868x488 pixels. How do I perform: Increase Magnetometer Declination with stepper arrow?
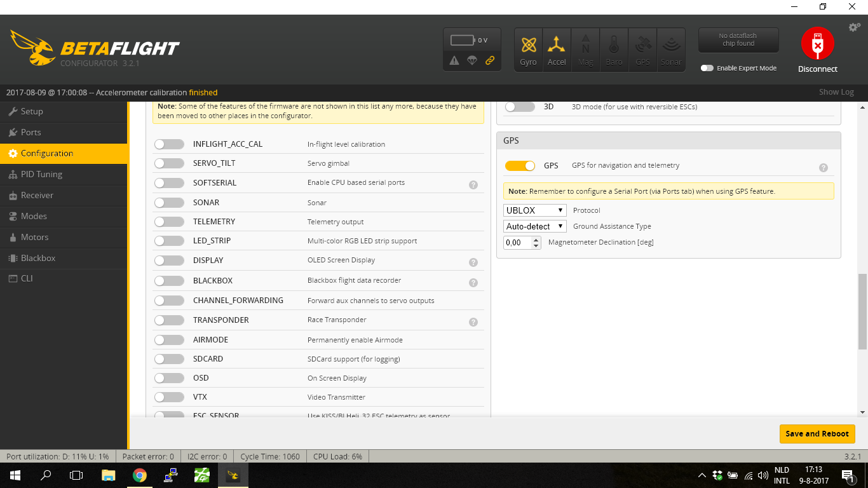pyautogui.click(x=537, y=240)
